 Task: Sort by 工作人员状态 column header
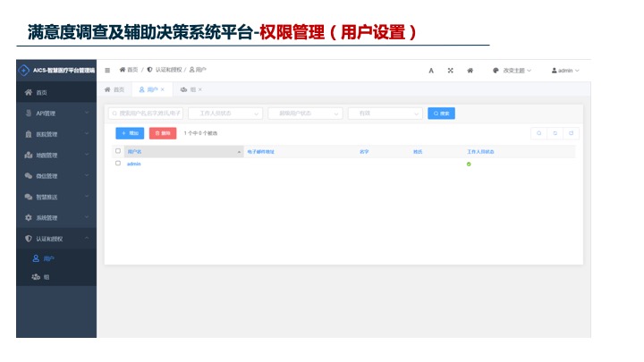pos(480,152)
